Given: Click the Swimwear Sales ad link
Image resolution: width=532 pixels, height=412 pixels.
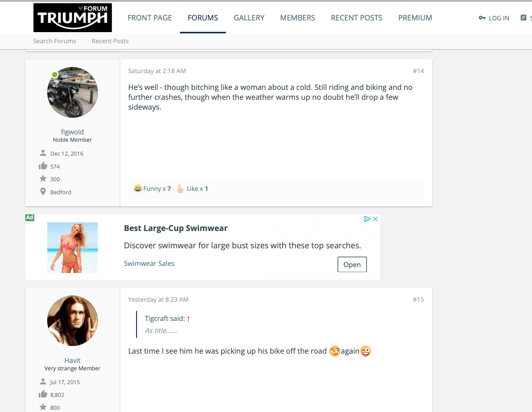Looking at the screenshot, I should pyautogui.click(x=149, y=263).
